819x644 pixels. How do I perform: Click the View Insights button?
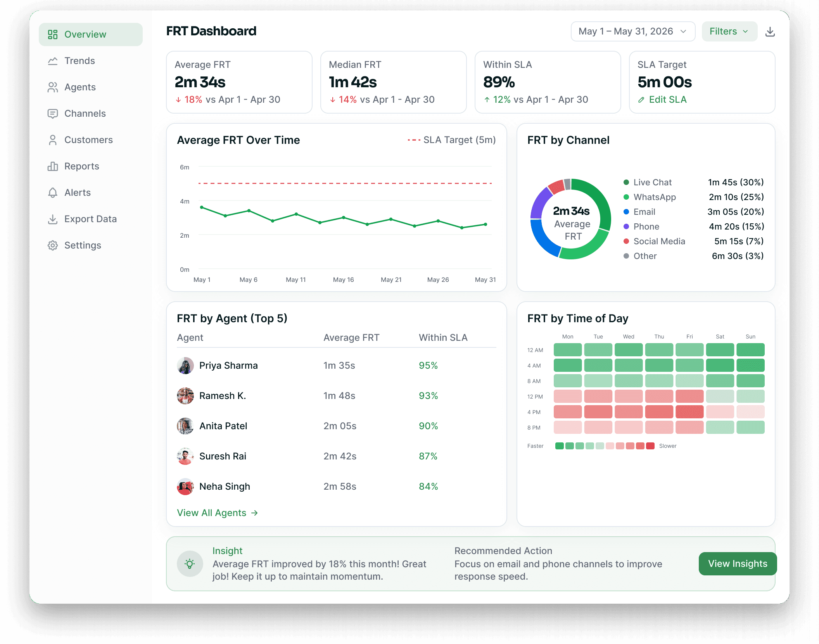click(738, 564)
